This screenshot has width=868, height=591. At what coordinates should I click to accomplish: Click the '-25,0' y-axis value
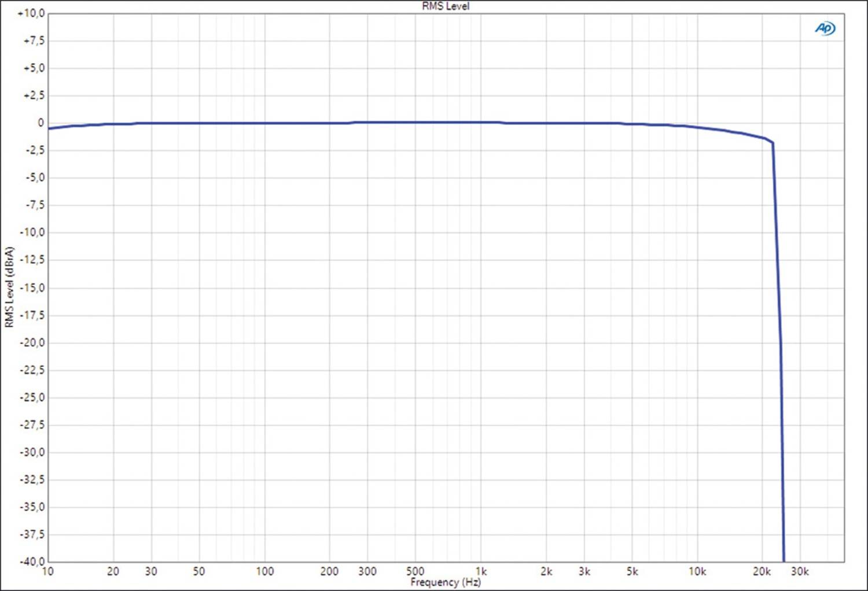click(32, 397)
